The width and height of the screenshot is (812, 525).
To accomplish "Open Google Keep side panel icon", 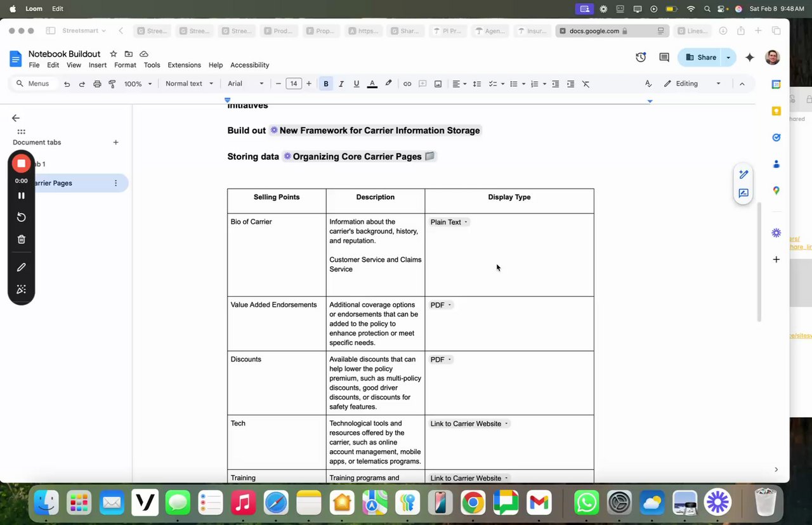I will click(x=776, y=111).
